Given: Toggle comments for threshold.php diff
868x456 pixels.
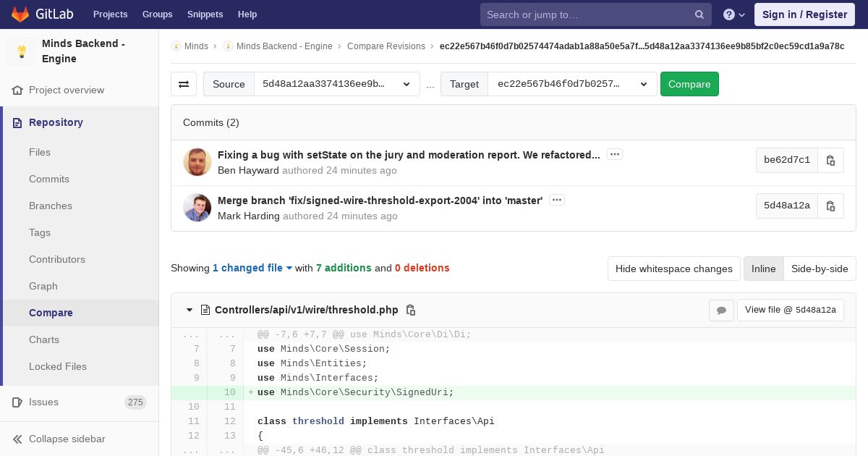Looking at the screenshot, I should click(x=721, y=310).
